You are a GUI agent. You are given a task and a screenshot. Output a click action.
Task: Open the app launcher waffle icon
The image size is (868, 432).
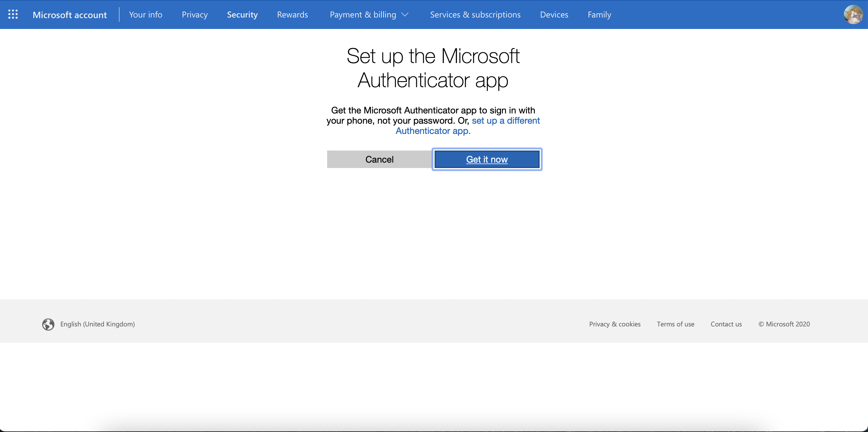click(13, 14)
